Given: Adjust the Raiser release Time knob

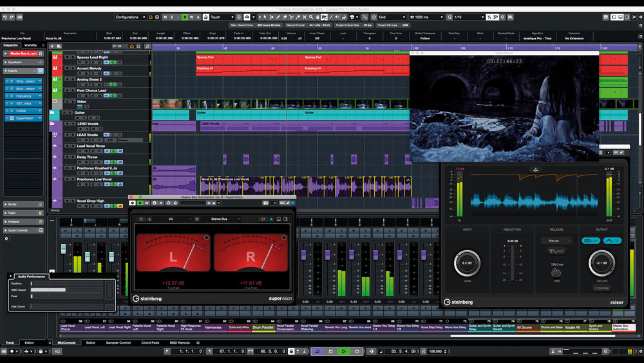Looking at the screenshot, I should pyautogui.click(x=556, y=273).
